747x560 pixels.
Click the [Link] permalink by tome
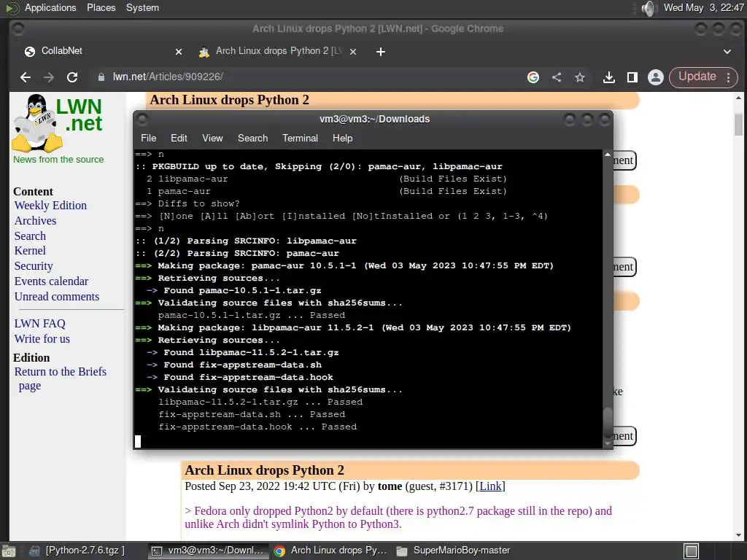pos(490,486)
